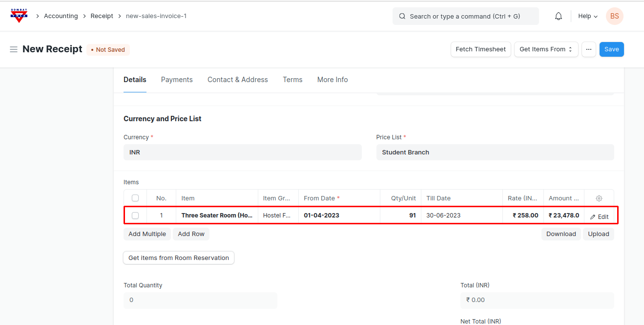This screenshot has height=325, width=644.
Task: Click the Bombay YMCA logo
Action: pos(19,16)
